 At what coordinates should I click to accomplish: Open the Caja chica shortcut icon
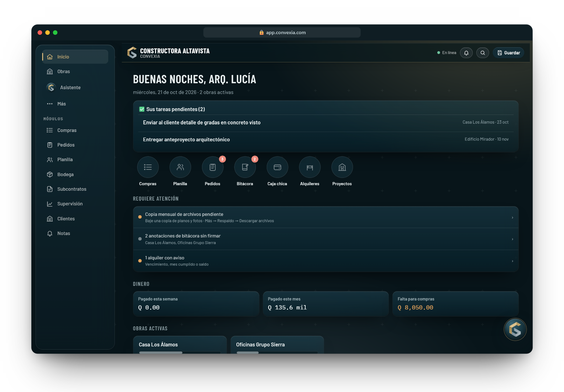click(277, 167)
